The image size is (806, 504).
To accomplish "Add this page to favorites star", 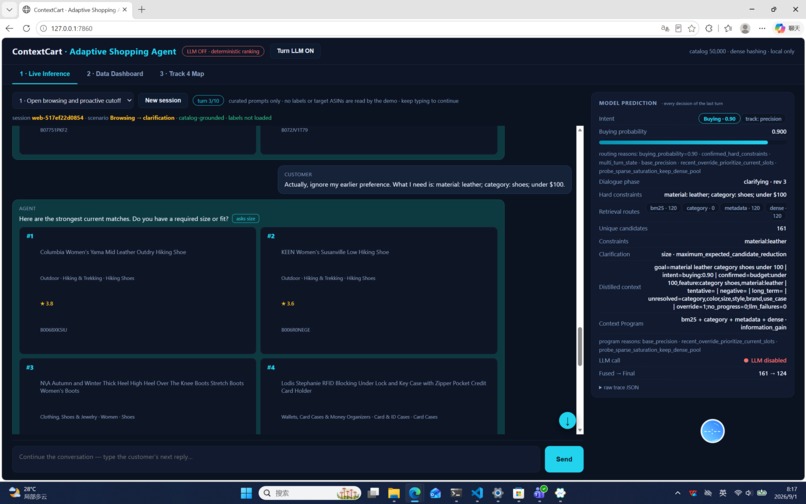I will tap(692, 28).
